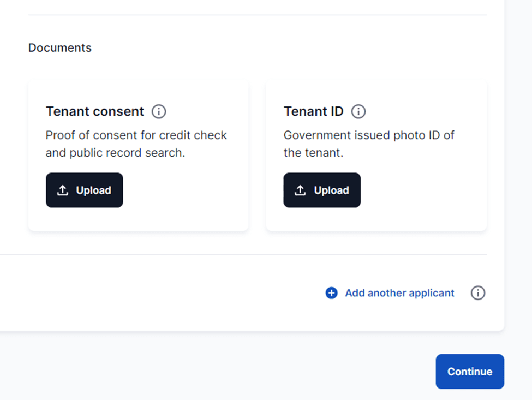This screenshot has height=400, width=532.
Task: Click the Documents section heading
Action: 60,48
